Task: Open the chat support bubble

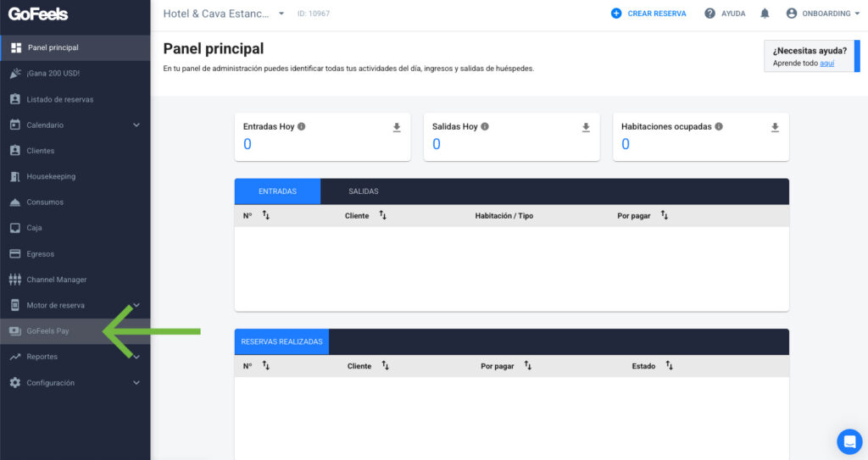Action: 849,441
